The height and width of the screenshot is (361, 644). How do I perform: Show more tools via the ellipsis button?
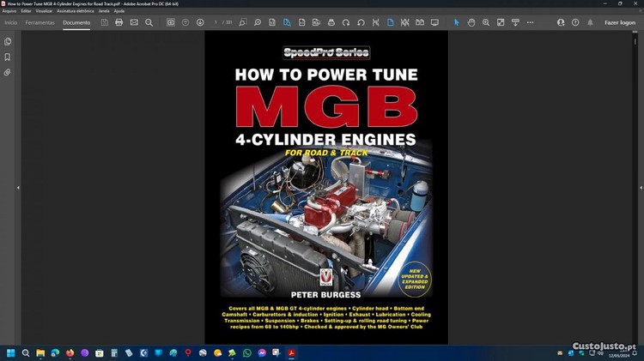tap(531, 22)
